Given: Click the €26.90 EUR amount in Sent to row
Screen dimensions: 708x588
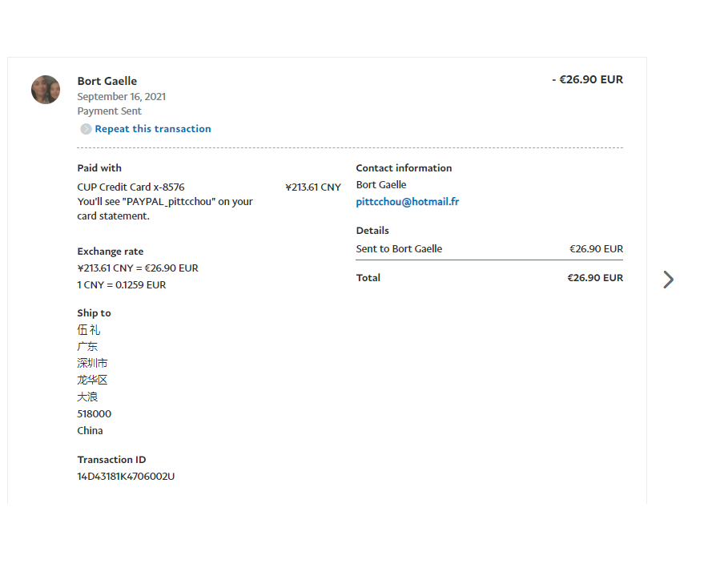Looking at the screenshot, I should (596, 249).
